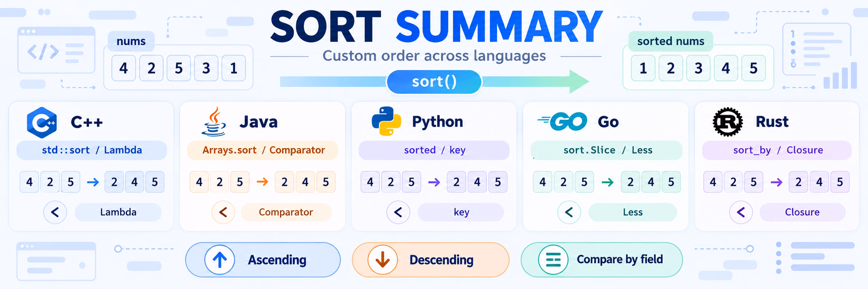
Task: Click the Rust gear logo
Action: click(728, 122)
